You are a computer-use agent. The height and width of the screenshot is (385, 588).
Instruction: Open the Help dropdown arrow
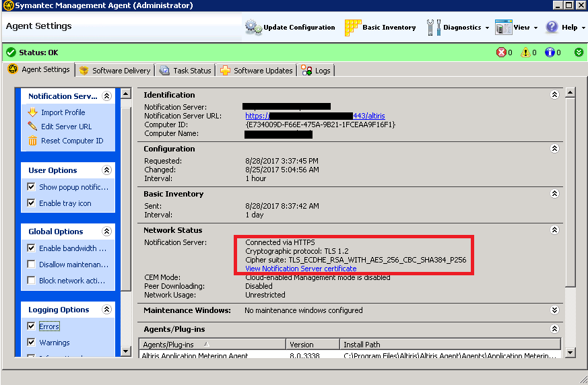(583, 28)
